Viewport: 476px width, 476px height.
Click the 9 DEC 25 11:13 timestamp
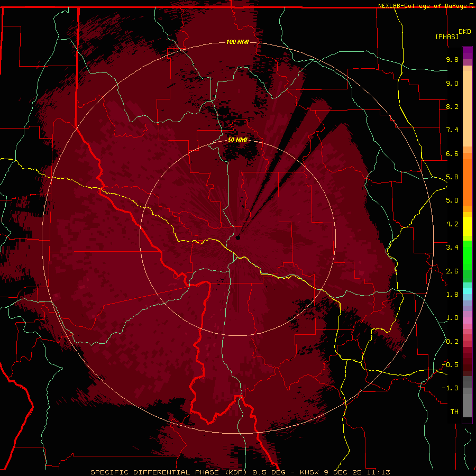(358, 472)
